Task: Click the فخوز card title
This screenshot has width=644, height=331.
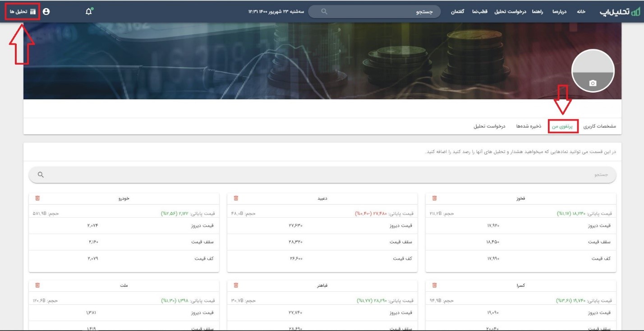Action: tap(520, 199)
